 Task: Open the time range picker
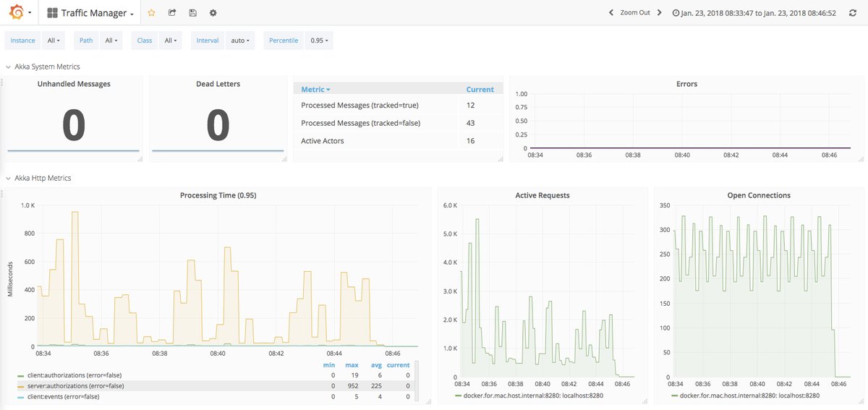tap(754, 13)
